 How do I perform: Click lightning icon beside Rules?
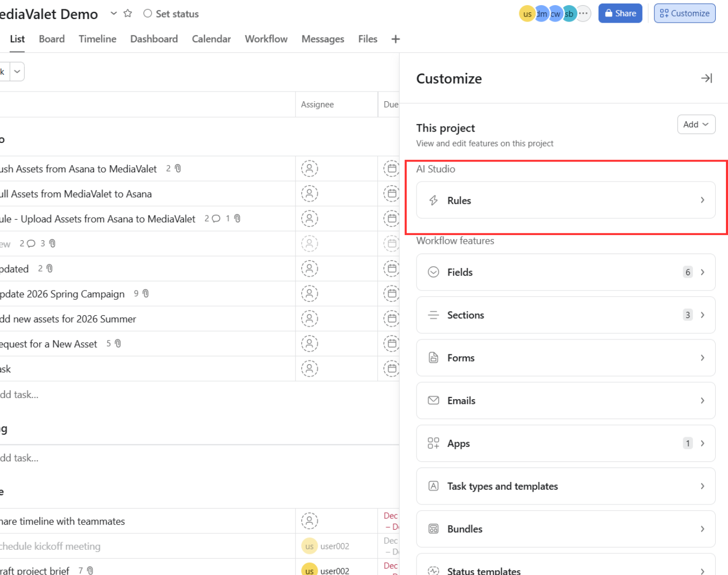433,201
